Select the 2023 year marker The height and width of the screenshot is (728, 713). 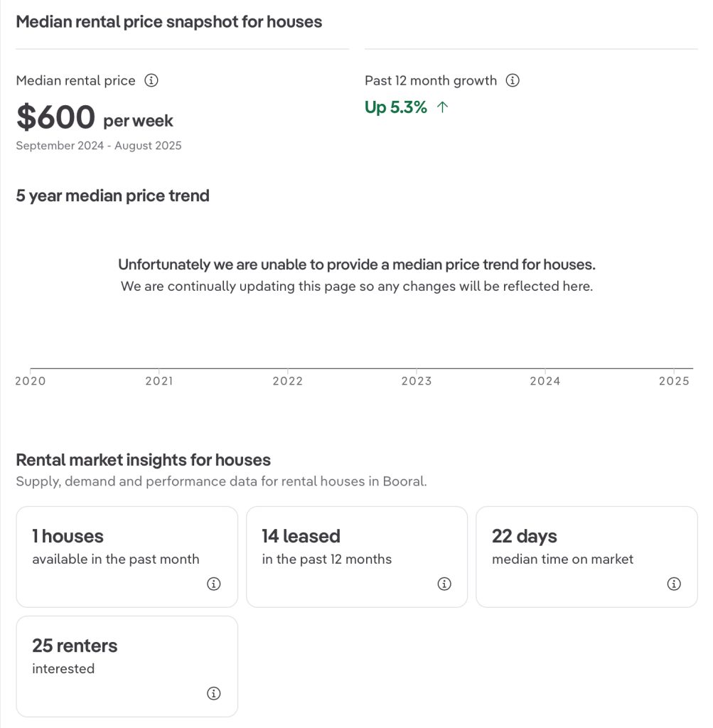point(416,381)
